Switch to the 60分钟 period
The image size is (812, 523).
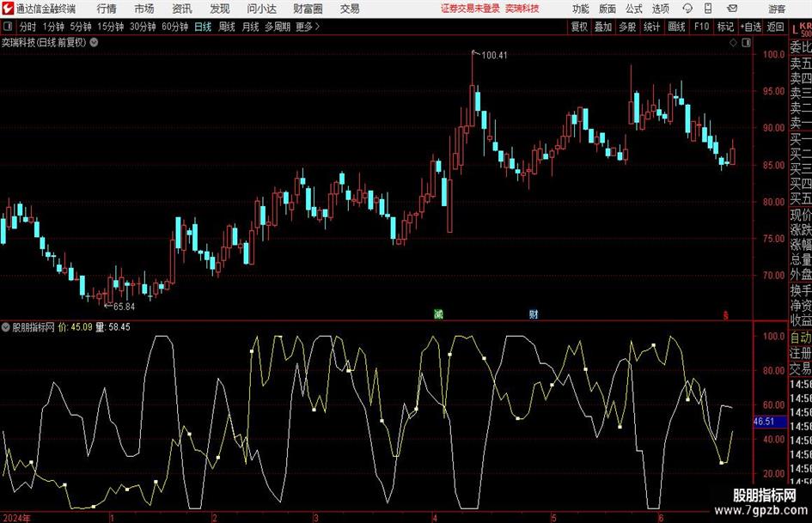click(x=174, y=27)
